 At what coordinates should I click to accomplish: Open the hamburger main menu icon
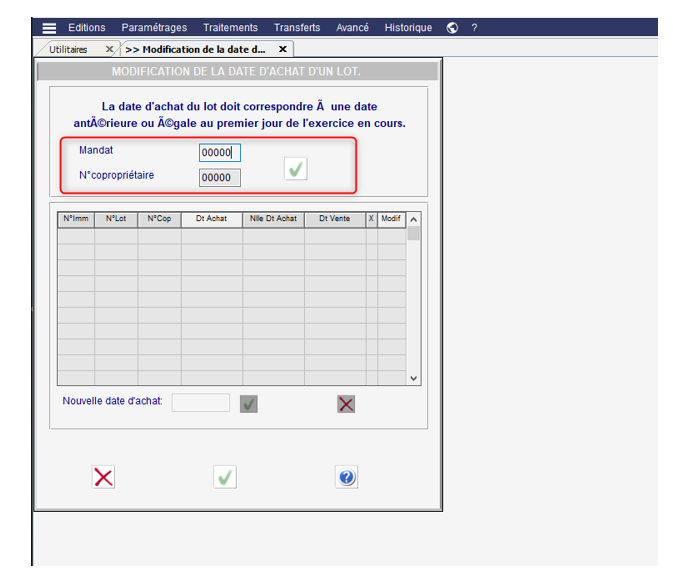pos(49,28)
